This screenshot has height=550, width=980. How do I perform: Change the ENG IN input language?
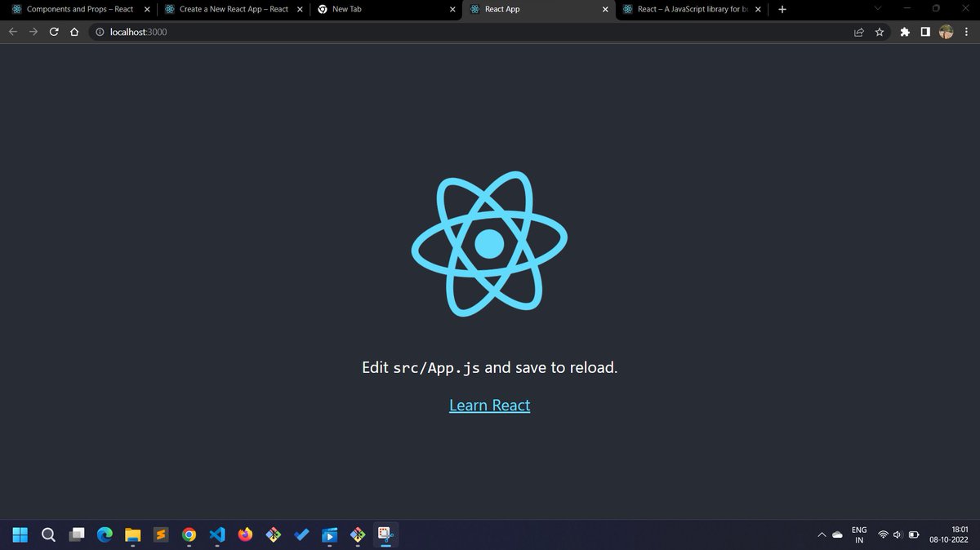coord(859,535)
